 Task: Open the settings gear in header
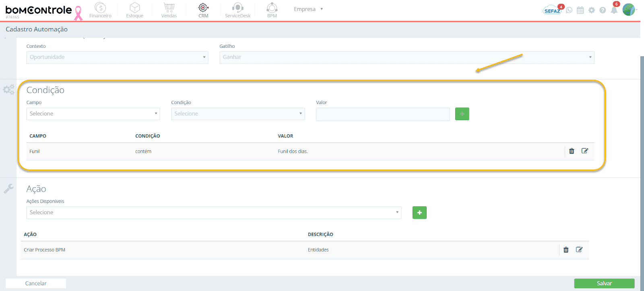click(x=591, y=10)
